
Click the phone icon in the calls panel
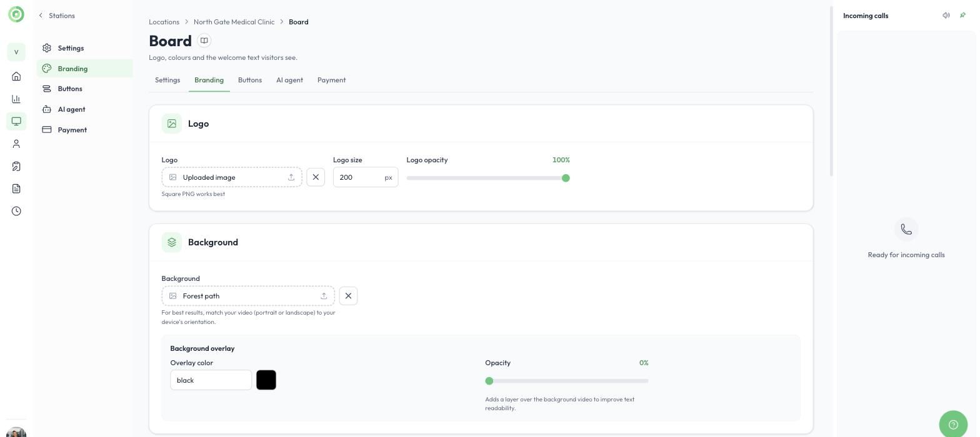[x=906, y=229]
